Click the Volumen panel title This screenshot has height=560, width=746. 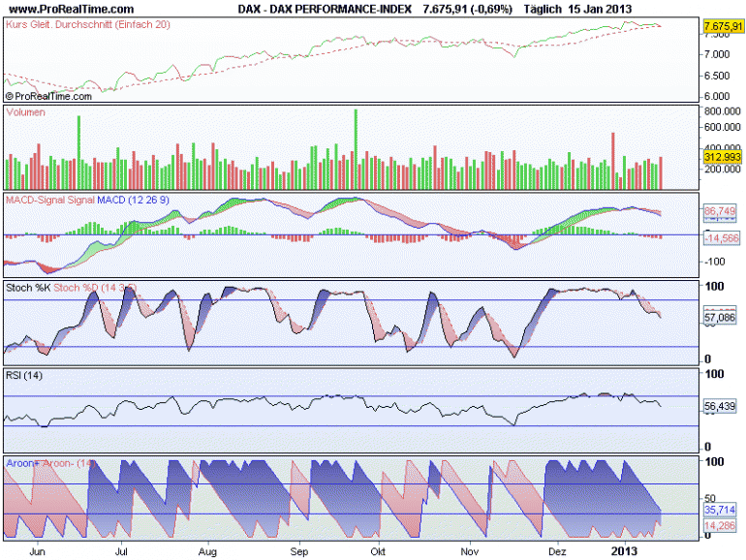(26, 112)
